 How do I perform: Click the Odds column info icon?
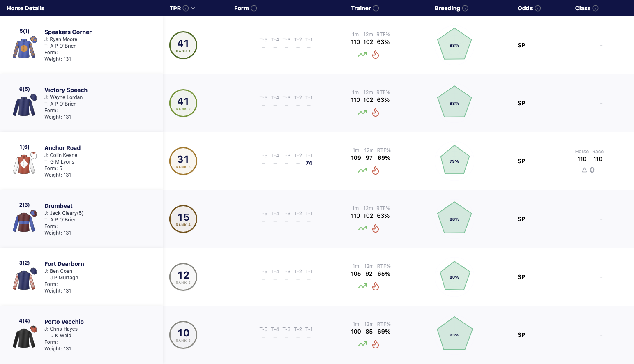pyautogui.click(x=538, y=8)
